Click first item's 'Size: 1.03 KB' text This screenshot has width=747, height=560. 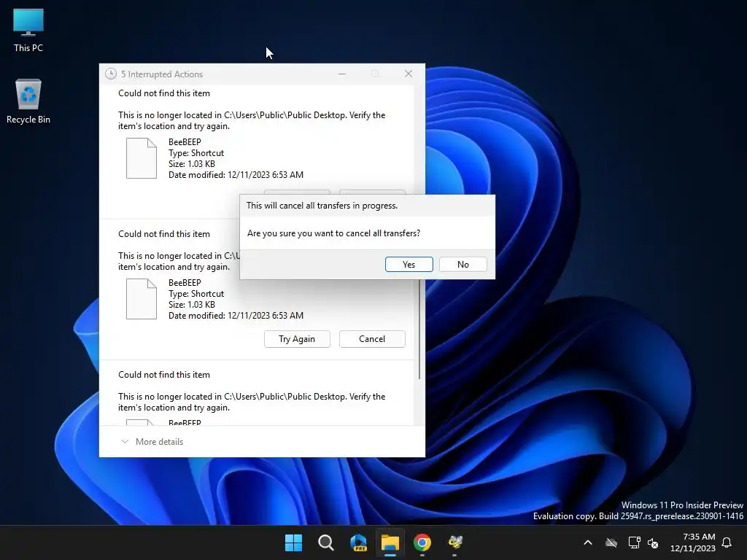pyautogui.click(x=192, y=164)
